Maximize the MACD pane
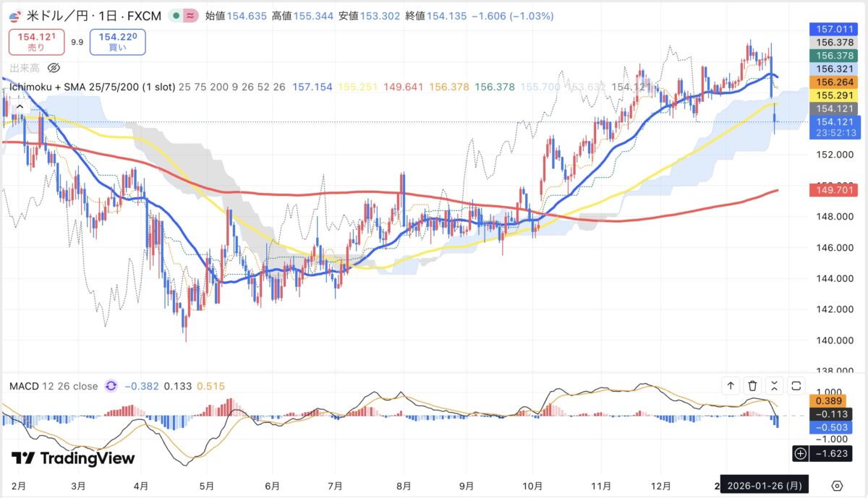Image resolution: width=868 pixels, height=498 pixels. pyautogui.click(x=796, y=386)
